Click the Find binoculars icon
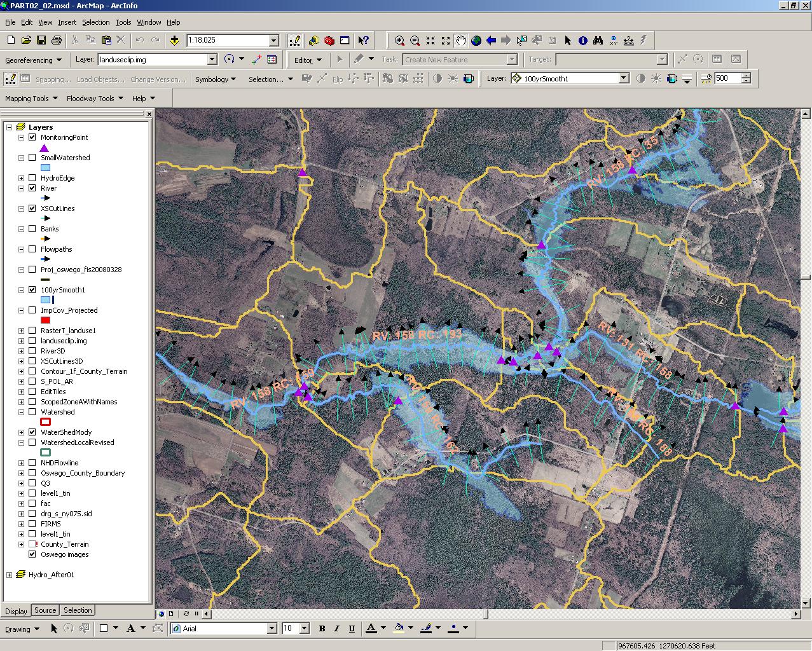The height and width of the screenshot is (651, 812). coord(598,41)
